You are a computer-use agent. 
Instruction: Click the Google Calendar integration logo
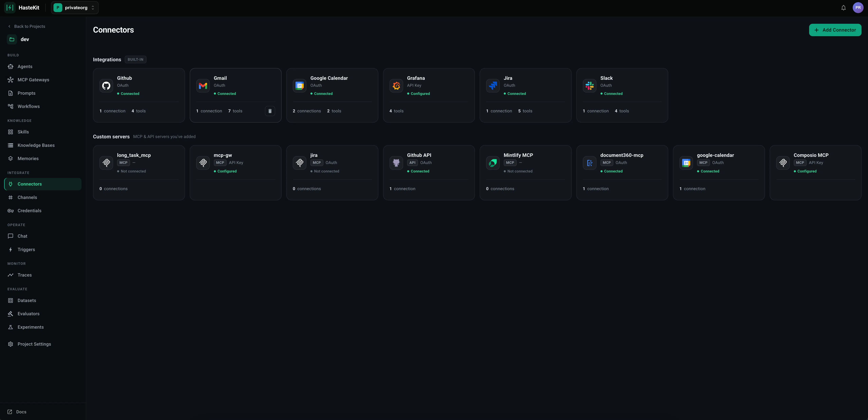click(x=300, y=86)
